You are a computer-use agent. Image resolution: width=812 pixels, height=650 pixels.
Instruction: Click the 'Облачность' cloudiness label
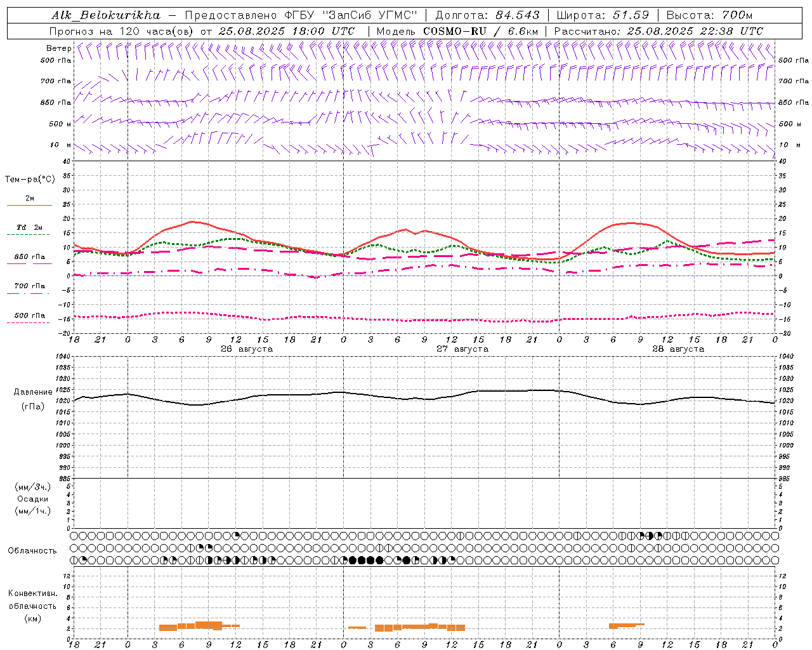(32, 551)
